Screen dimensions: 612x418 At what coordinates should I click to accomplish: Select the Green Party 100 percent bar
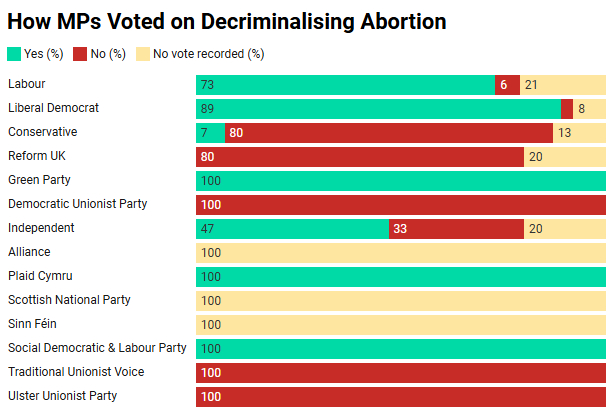[400, 181]
